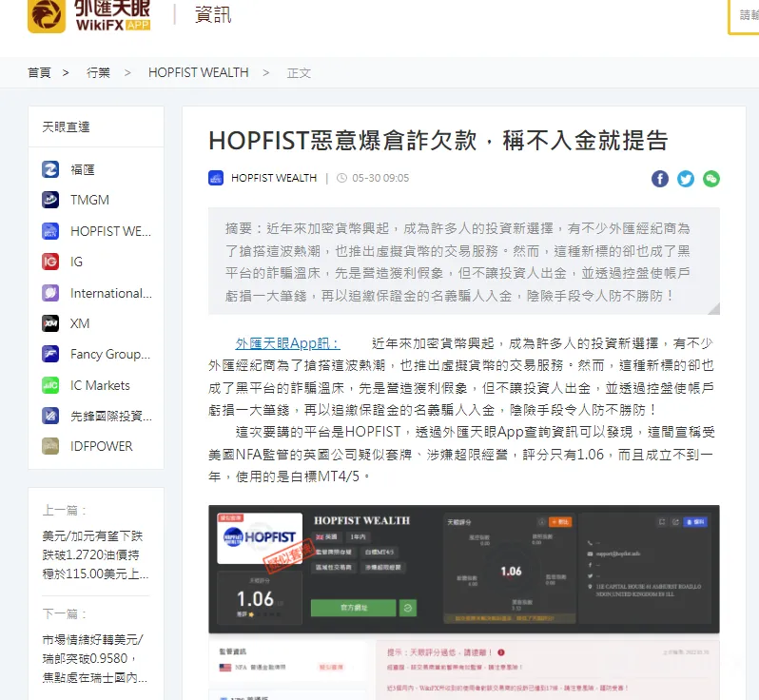The width and height of the screenshot is (759, 700).
Task: Click the clock icon beside date
Action: tap(341, 178)
